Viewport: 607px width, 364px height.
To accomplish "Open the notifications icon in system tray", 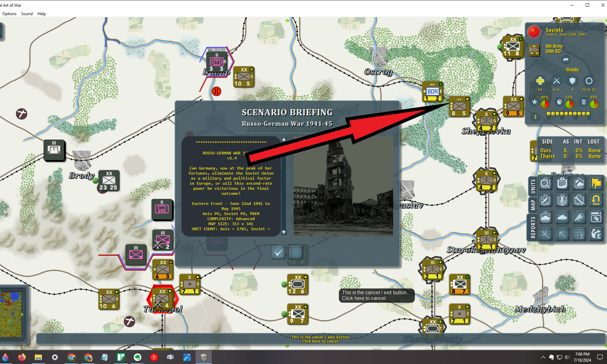I will (x=600, y=357).
